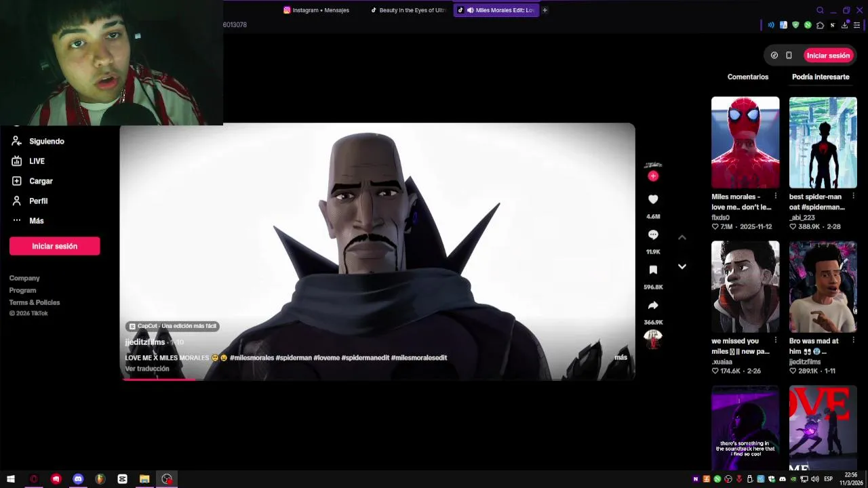Switch to Instagram Mensajes browser tab
868x488 pixels.
pyautogui.click(x=316, y=10)
